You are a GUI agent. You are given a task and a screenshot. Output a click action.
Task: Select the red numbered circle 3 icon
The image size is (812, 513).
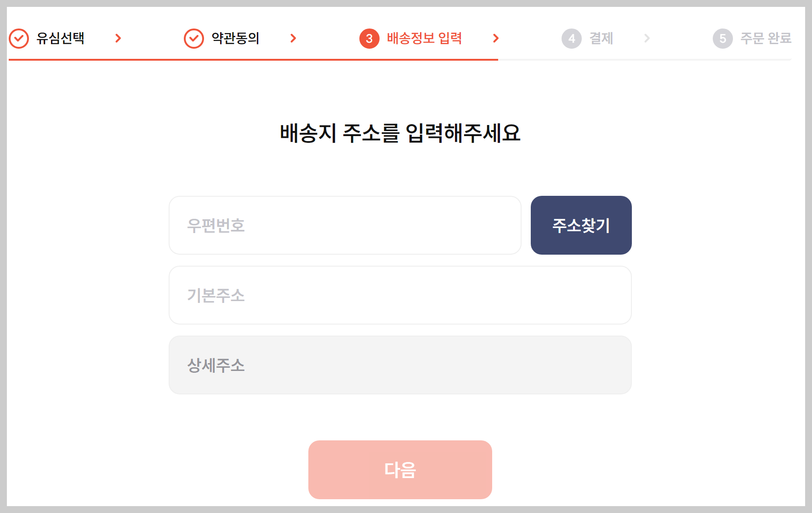[369, 38]
